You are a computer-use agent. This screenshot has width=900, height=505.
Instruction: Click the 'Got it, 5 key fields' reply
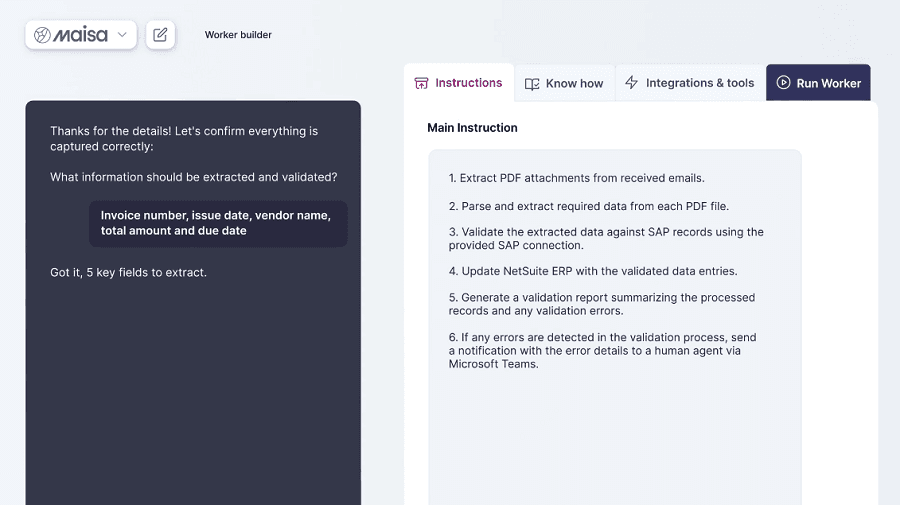click(128, 272)
